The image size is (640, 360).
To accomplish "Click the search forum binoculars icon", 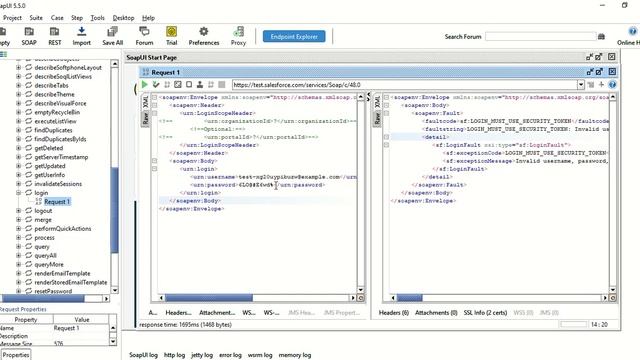I will pos(601,37).
